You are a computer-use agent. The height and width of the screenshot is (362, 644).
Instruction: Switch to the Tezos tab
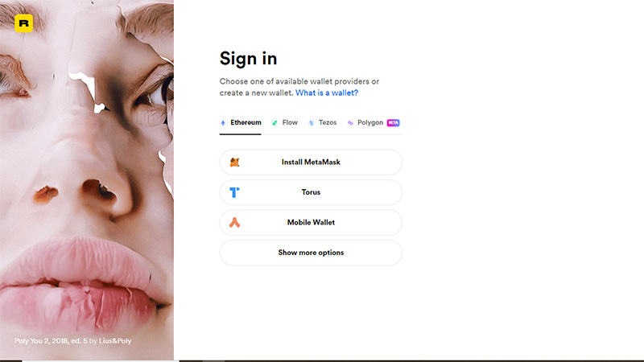(x=323, y=123)
